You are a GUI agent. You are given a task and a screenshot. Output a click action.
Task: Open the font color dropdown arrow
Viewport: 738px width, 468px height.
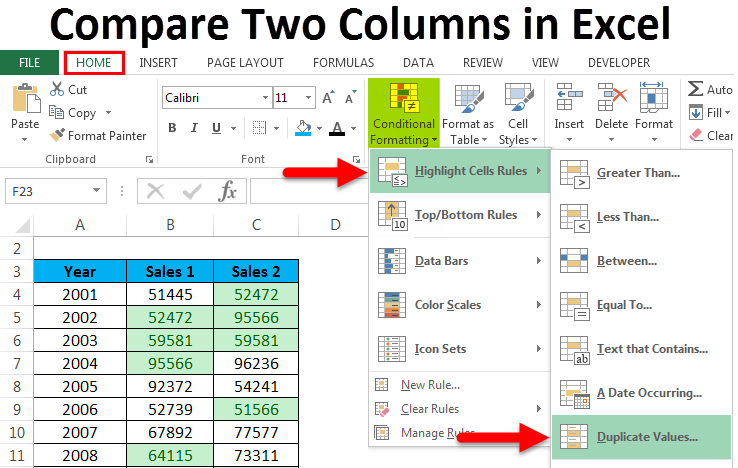[353, 128]
